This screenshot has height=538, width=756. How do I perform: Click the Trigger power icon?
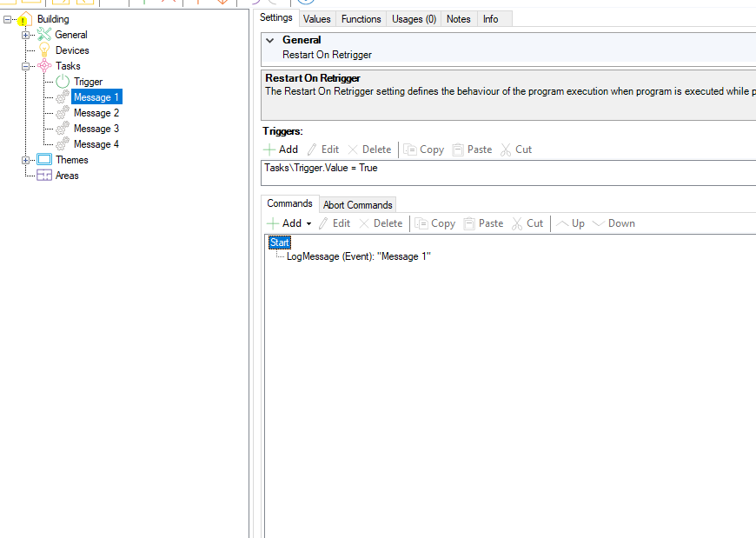tap(63, 82)
